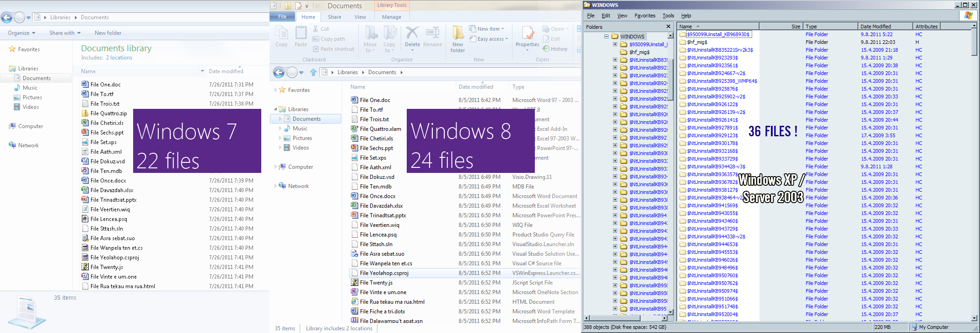Open the Edit menu in Windows XP
The image size is (980, 333).
tap(606, 16)
